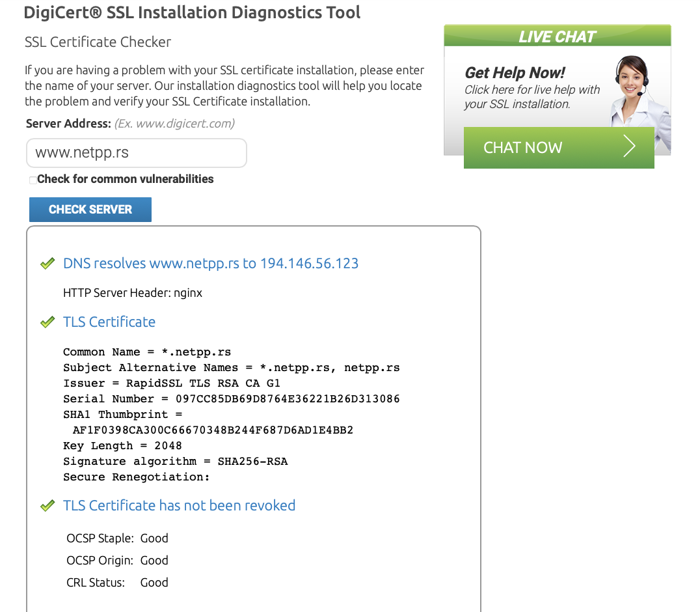
Task: Open the LIVE CHAT green header bar
Action: tap(557, 36)
